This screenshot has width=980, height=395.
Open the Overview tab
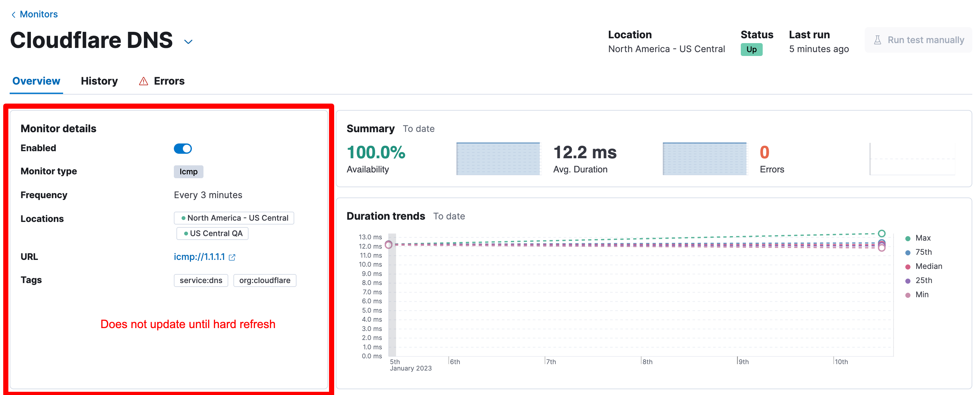(x=36, y=81)
